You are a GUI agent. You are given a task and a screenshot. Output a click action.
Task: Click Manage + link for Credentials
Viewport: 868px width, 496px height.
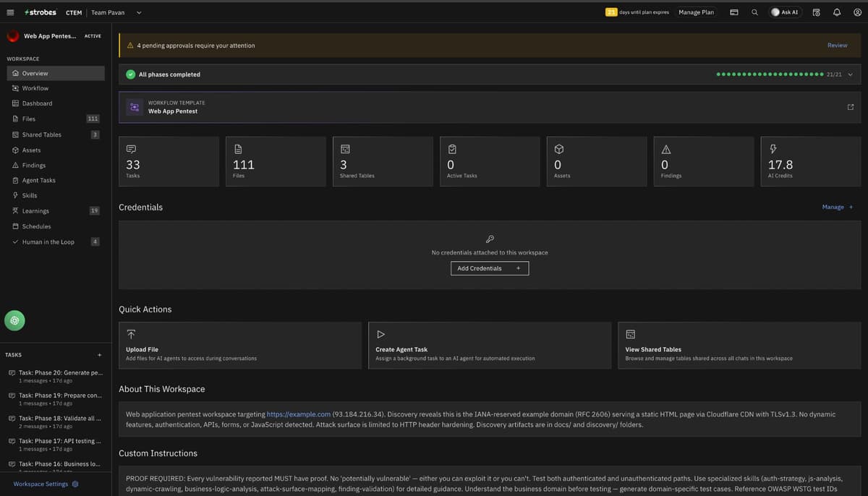tap(838, 207)
